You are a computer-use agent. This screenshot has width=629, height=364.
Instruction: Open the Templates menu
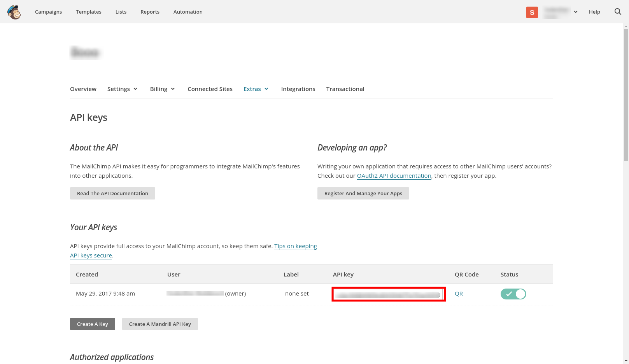click(x=89, y=12)
